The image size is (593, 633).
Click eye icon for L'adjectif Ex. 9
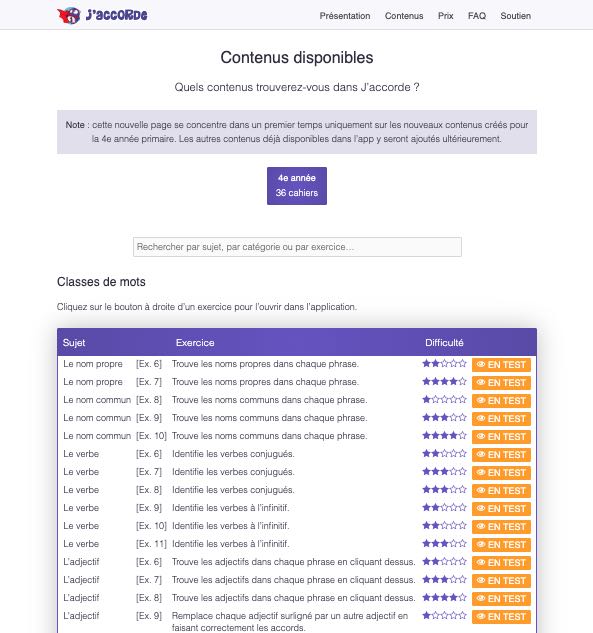tap(480, 616)
